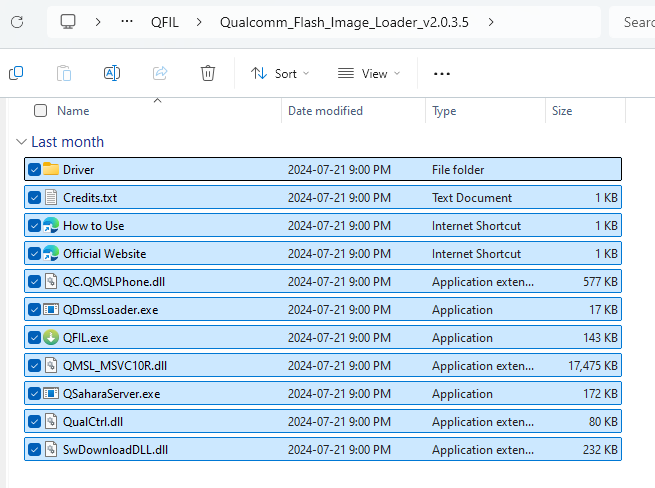This screenshot has width=655, height=488.
Task: Click the QC.QMSLPhone.dll file icon
Action: 51,281
